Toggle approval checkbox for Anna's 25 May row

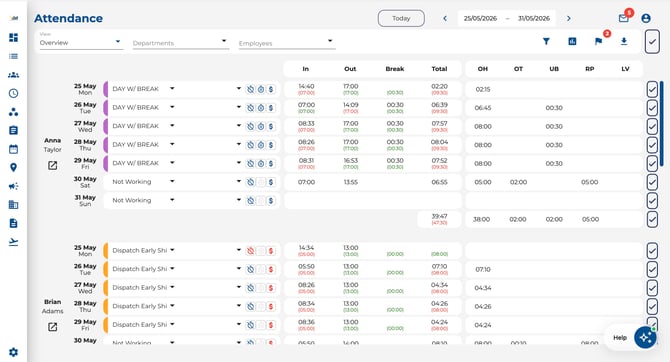point(652,90)
